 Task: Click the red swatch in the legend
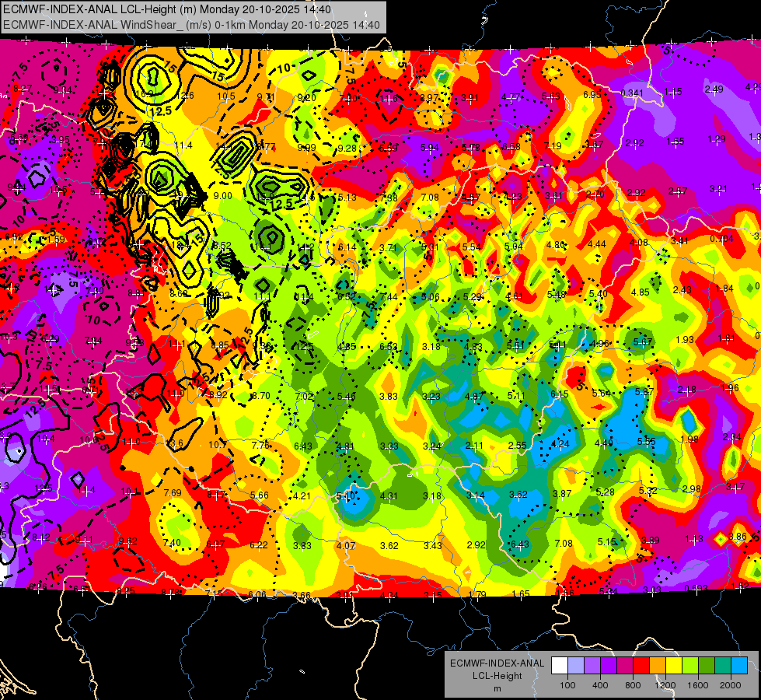pos(641,666)
